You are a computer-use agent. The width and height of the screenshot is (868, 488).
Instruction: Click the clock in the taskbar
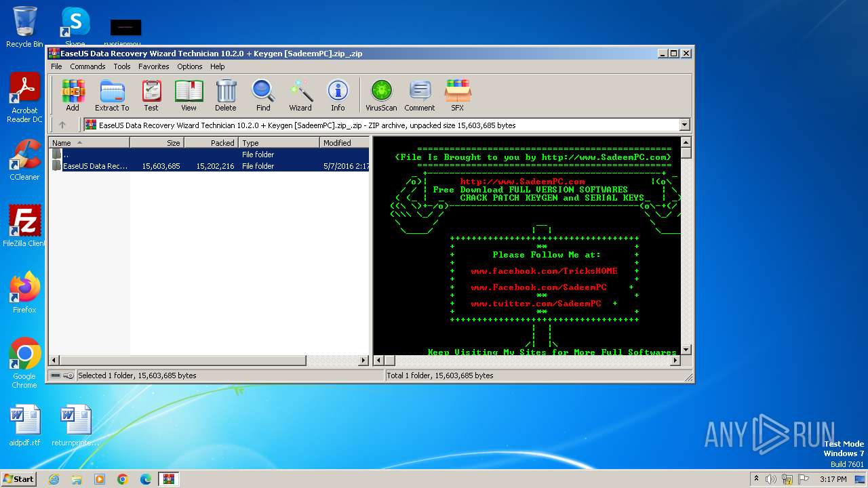tap(833, 479)
